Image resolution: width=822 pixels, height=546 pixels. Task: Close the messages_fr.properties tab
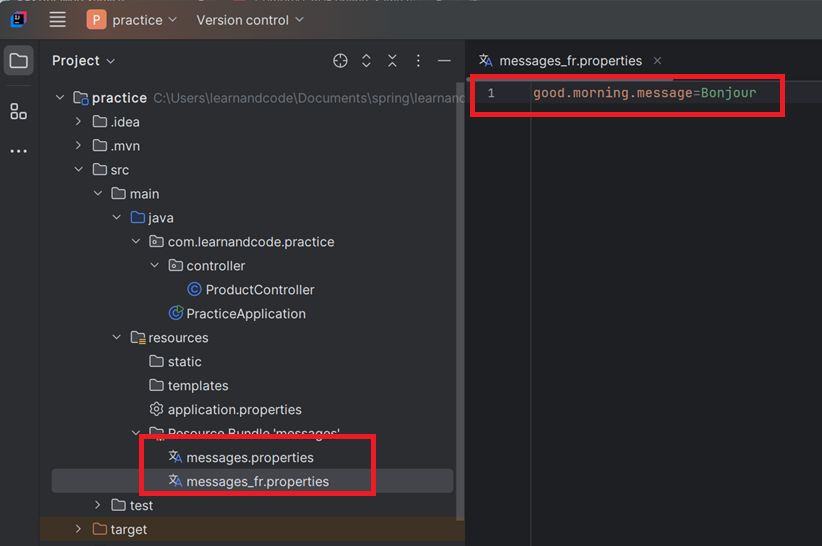pyautogui.click(x=657, y=61)
